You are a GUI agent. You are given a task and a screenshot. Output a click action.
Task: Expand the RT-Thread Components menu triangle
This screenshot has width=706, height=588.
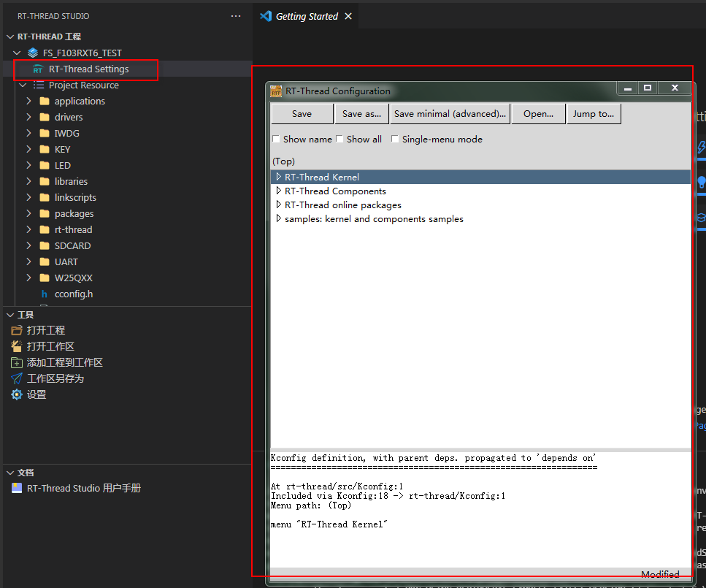coord(279,191)
